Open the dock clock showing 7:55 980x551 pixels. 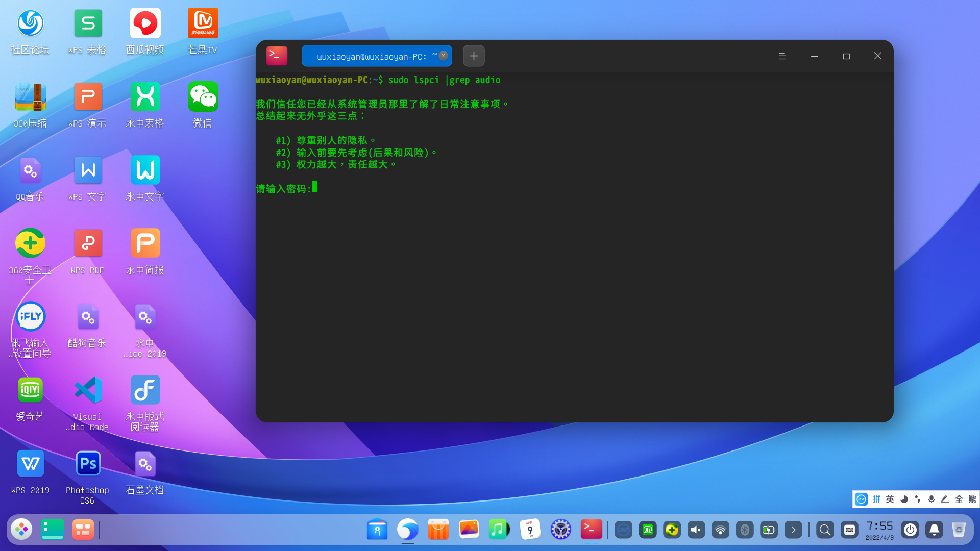[879, 530]
